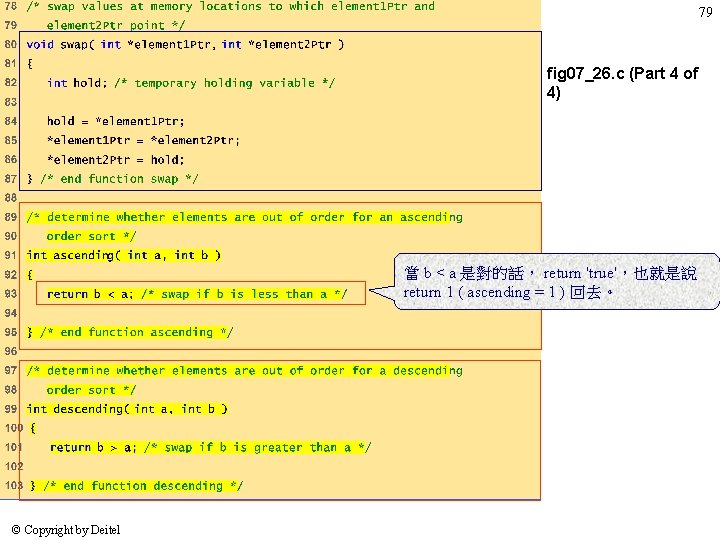This screenshot has height=540, width=720.
Task: Click the opening brace on line 100
Action: coord(33,428)
